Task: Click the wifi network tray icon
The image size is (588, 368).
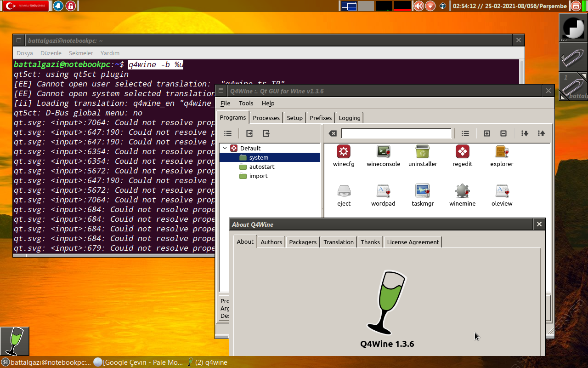Action: coord(430,6)
